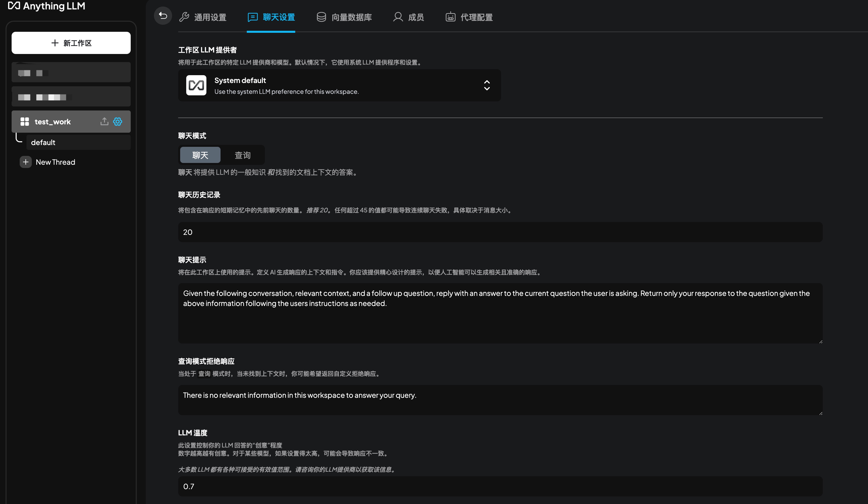Click New Thread to create a thread

point(55,162)
